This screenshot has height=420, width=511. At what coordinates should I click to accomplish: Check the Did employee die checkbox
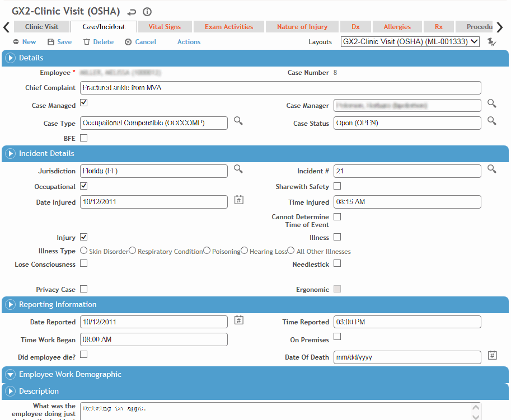click(84, 354)
